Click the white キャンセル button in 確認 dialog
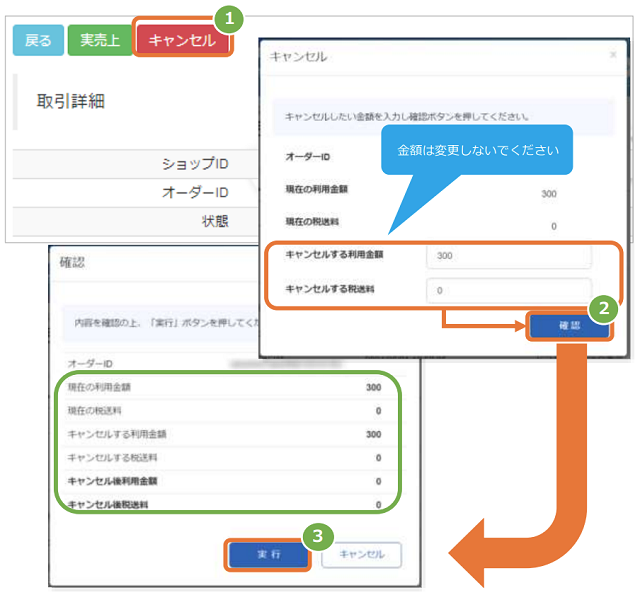Viewport: 640px width, 595px height. (x=362, y=554)
